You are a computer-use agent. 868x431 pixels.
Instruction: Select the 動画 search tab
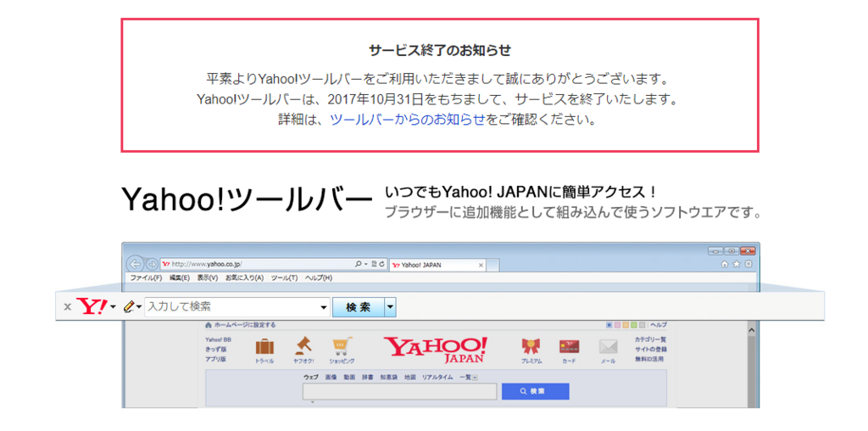click(x=349, y=378)
